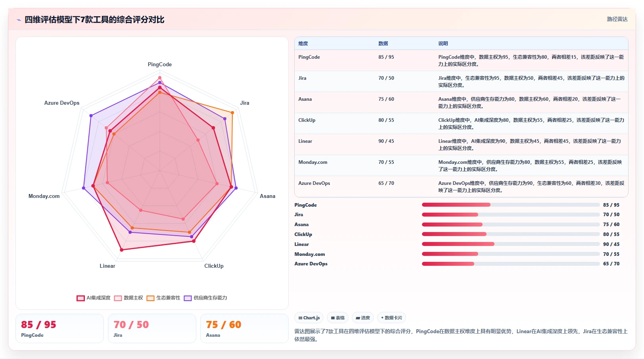This screenshot has height=359, width=644.
Task: Click the 65 / 70 table cell
Action: [x=386, y=183]
